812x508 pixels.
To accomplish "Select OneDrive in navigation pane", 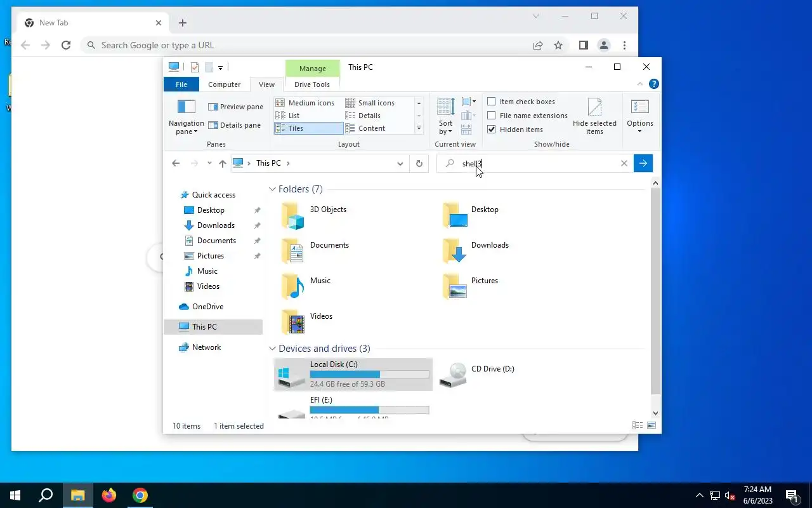I will pyautogui.click(x=207, y=307).
